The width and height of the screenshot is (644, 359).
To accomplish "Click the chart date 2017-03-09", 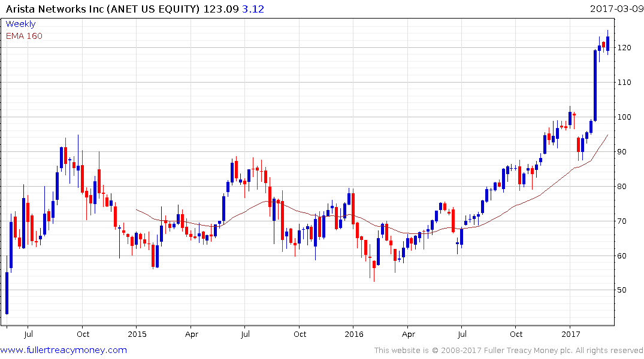I will (x=616, y=8).
